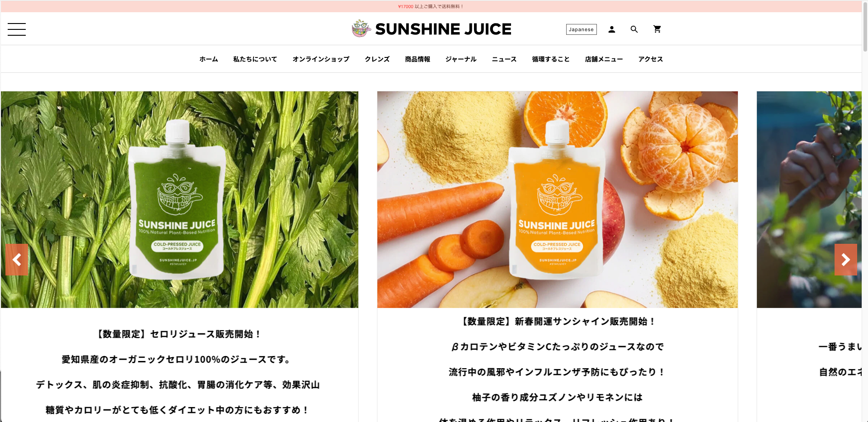The height and width of the screenshot is (422, 868).
Task: Open the account profile icon
Action: (612, 29)
